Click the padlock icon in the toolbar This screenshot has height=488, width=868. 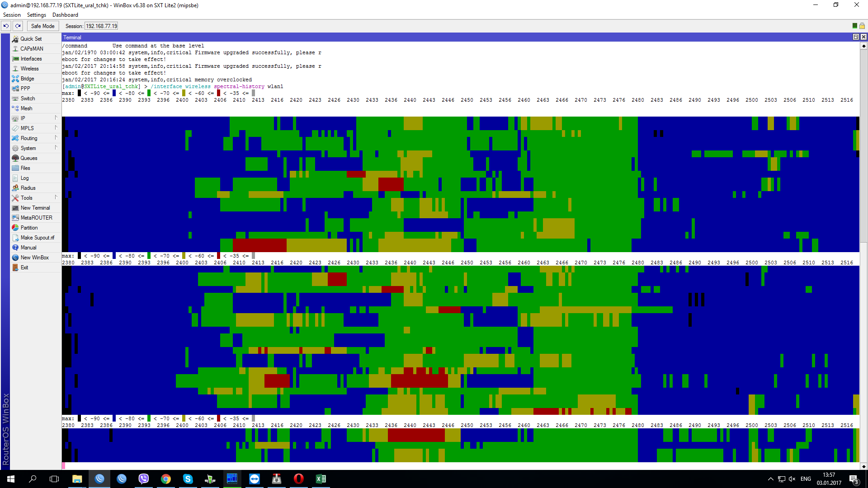[x=862, y=26]
